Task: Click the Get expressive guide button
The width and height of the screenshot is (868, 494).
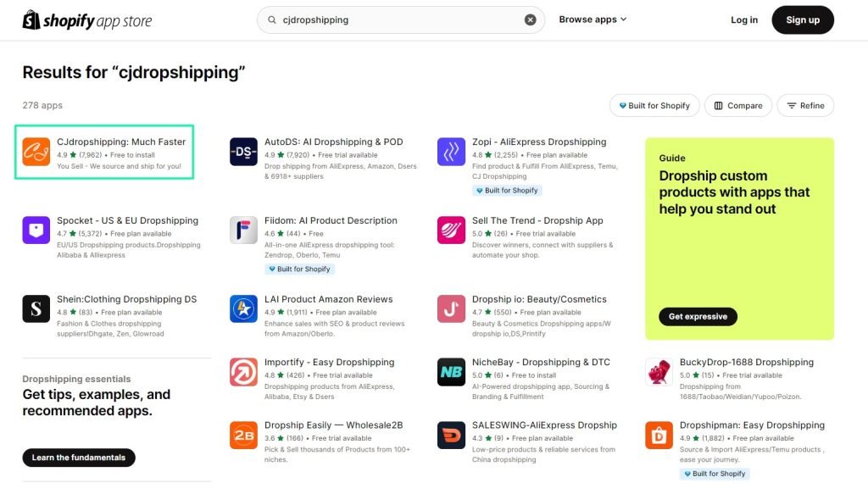Action: 698,316
